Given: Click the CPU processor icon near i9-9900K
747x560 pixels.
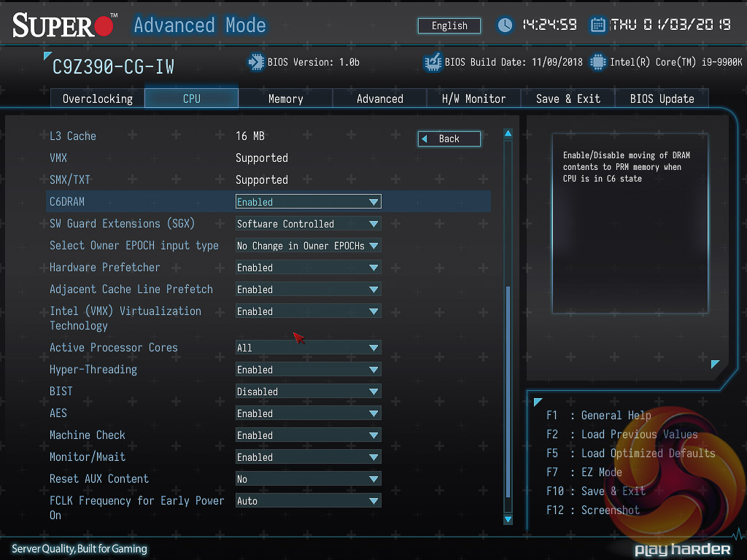Looking at the screenshot, I should (x=597, y=63).
